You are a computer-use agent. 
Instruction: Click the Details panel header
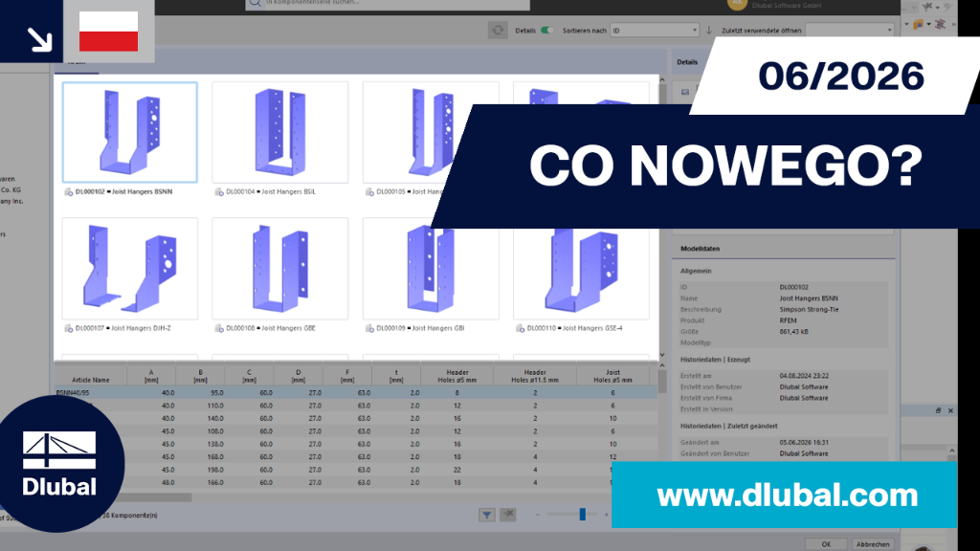point(687,62)
